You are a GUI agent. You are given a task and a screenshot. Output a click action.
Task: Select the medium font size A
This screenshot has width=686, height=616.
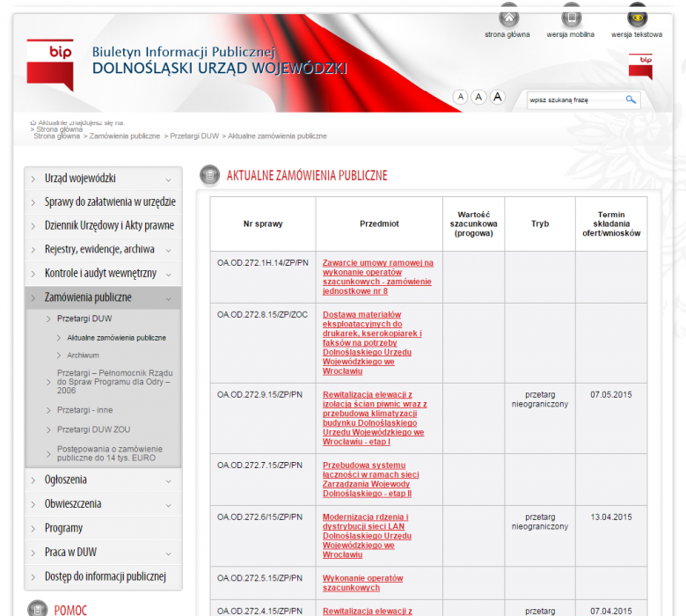pos(478,97)
